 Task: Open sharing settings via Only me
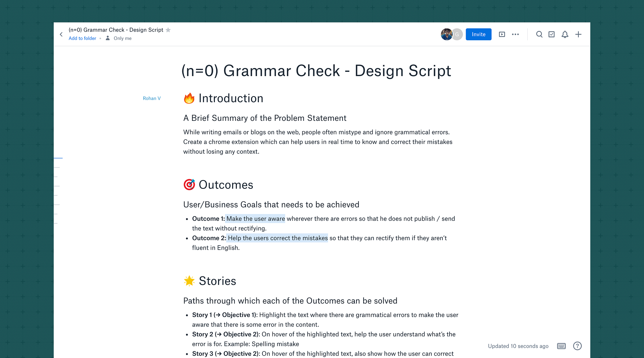122,38
